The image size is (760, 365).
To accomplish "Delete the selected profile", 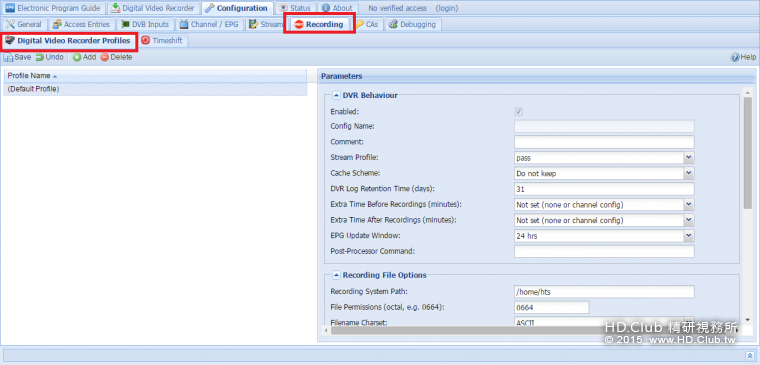I will 116,57.
